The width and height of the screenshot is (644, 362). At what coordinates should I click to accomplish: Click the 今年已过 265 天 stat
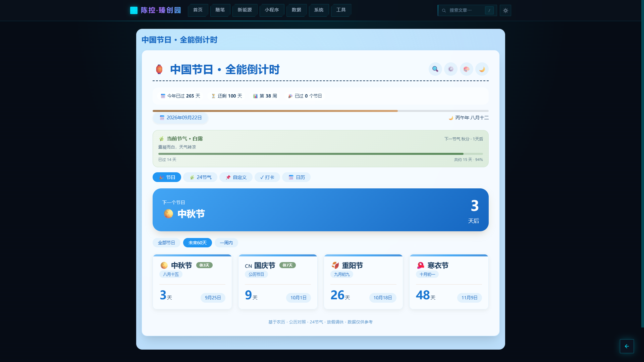[180, 96]
